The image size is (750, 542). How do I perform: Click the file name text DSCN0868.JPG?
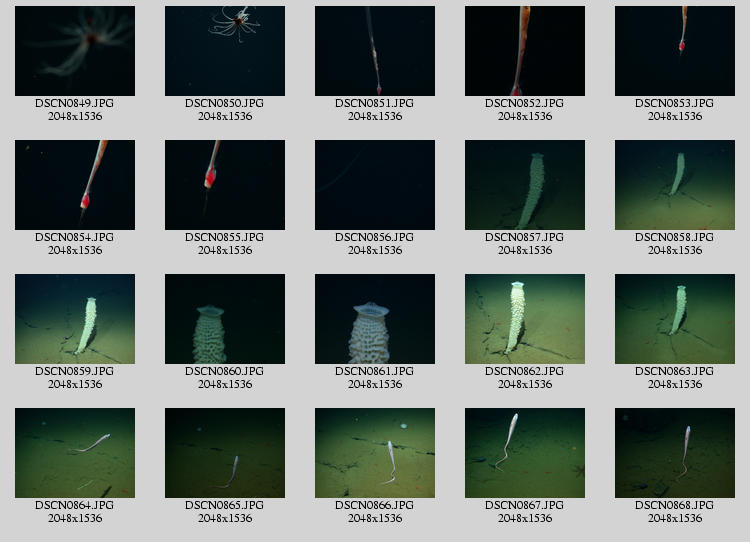coord(675,505)
